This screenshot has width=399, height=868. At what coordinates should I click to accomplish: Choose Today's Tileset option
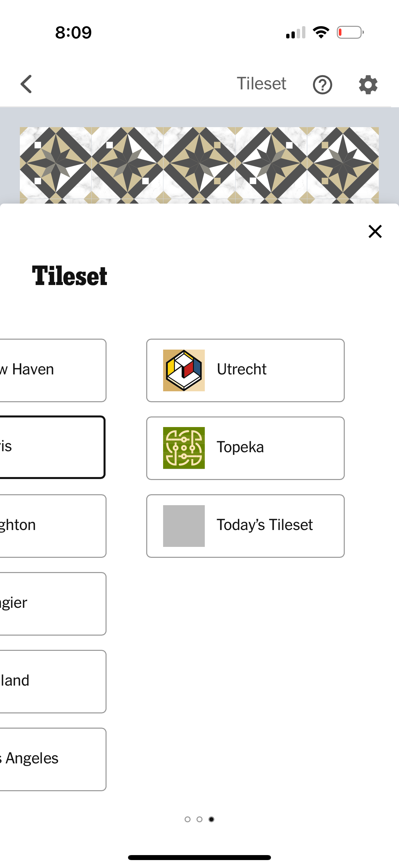tap(245, 526)
